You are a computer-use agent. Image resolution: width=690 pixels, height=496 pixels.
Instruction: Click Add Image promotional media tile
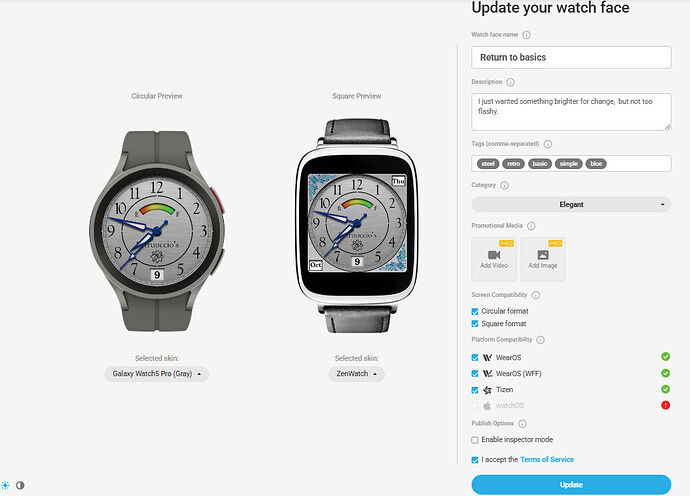point(543,259)
